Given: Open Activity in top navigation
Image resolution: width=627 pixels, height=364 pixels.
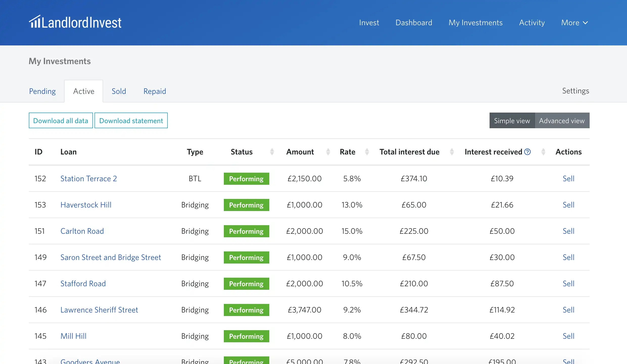Looking at the screenshot, I should pyautogui.click(x=532, y=23).
